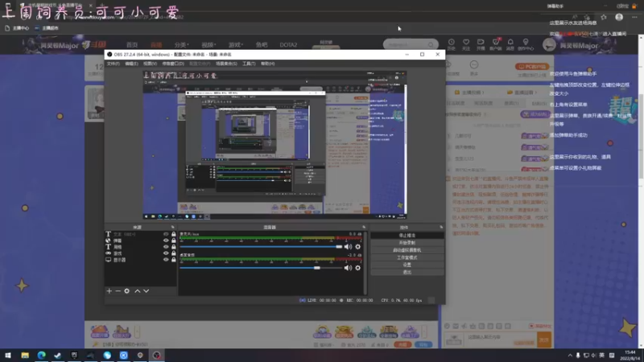644x362 pixels.
Task: Click the Douyu chat message input box
Action: (x=500, y=339)
